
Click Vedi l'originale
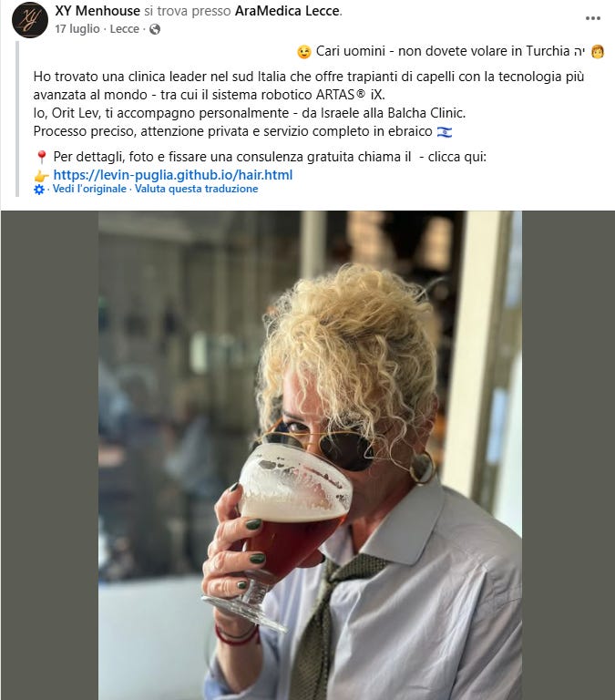pyautogui.click(x=89, y=189)
